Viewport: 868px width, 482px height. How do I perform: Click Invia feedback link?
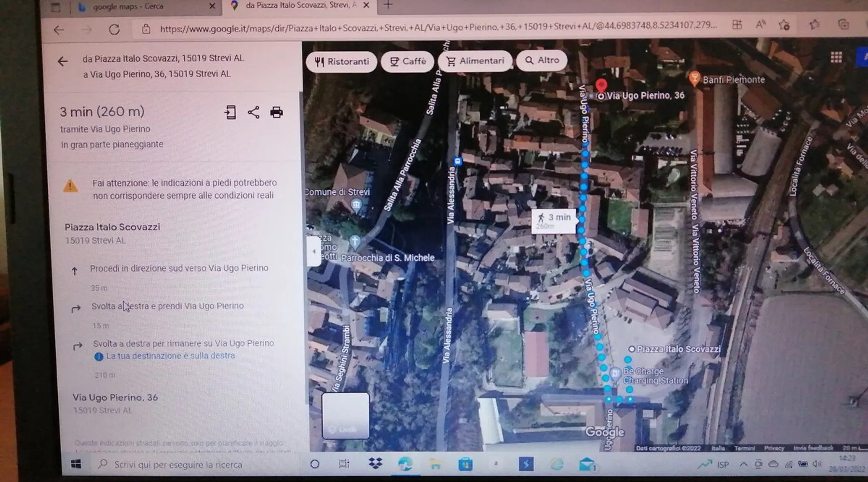click(x=813, y=448)
